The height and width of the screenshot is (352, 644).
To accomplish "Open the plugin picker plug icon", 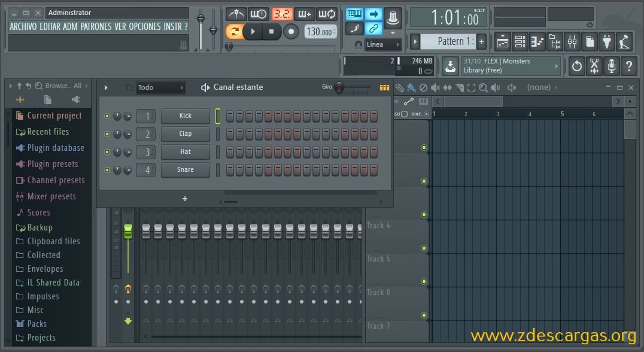I will [607, 41].
